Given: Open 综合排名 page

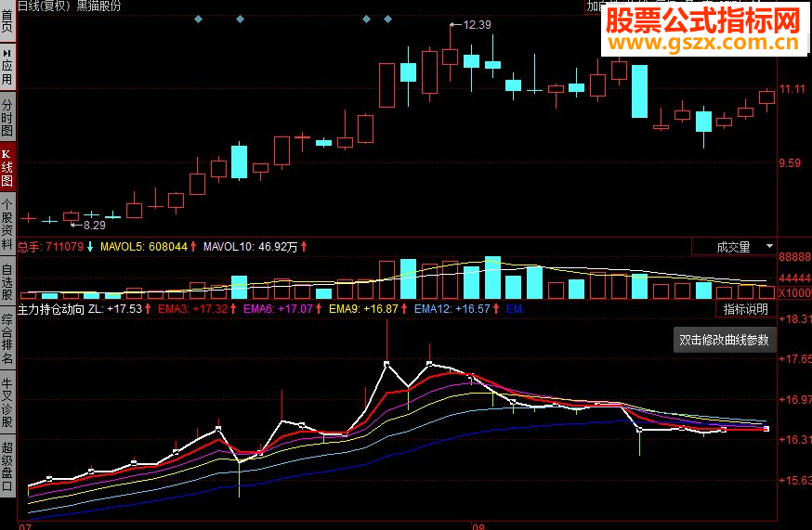Looking at the screenshot, I should click(x=7, y=339).
